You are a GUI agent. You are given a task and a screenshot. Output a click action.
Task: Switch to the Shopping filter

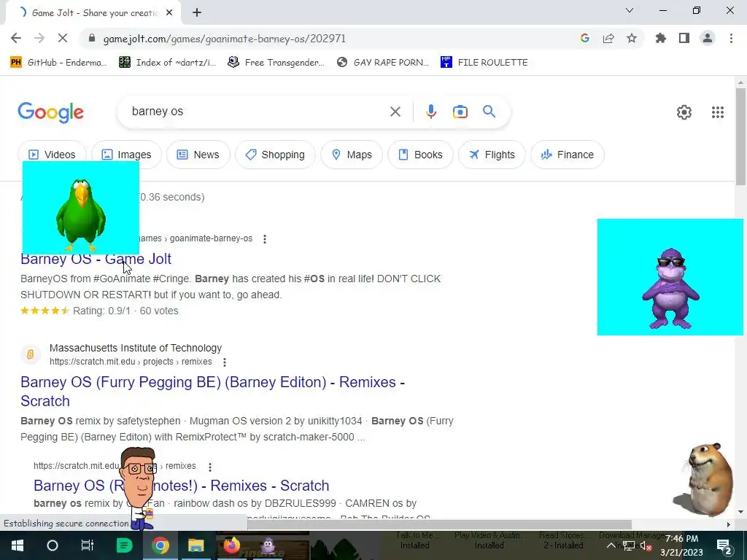(x=275, y=155)
